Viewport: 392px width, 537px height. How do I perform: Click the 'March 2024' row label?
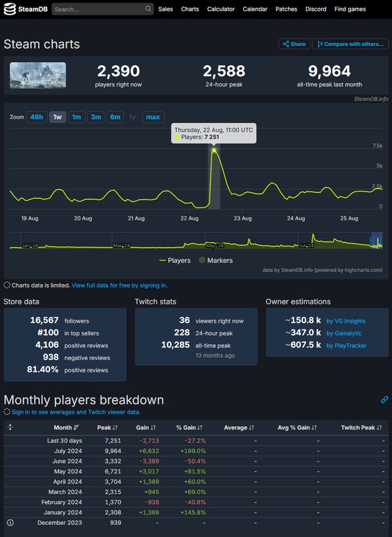pyautogui.click(x=65, y=492)
